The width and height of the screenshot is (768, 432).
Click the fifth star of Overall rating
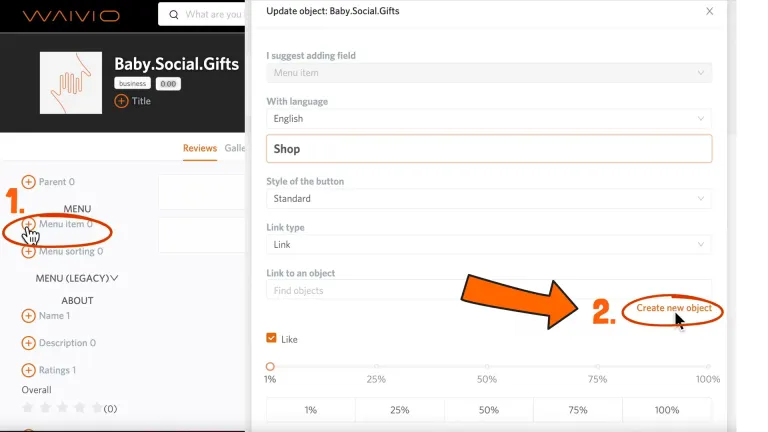pos(97,408)
